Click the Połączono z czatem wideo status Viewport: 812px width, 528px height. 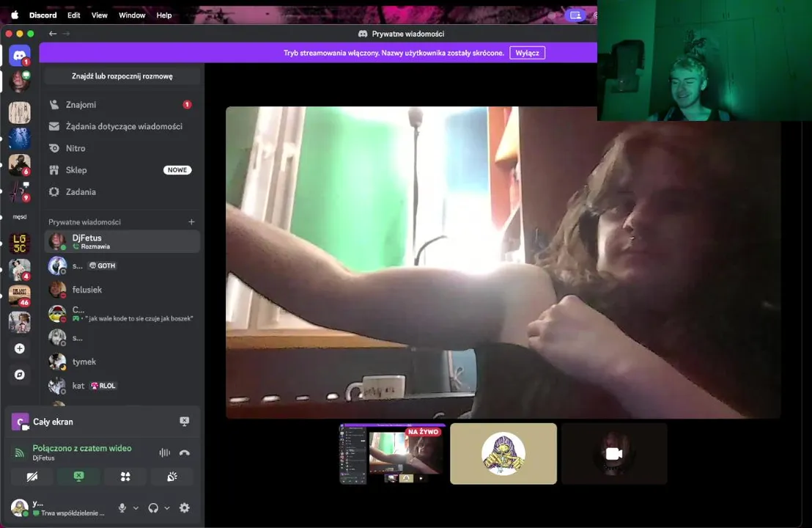(x=82, y=448)
